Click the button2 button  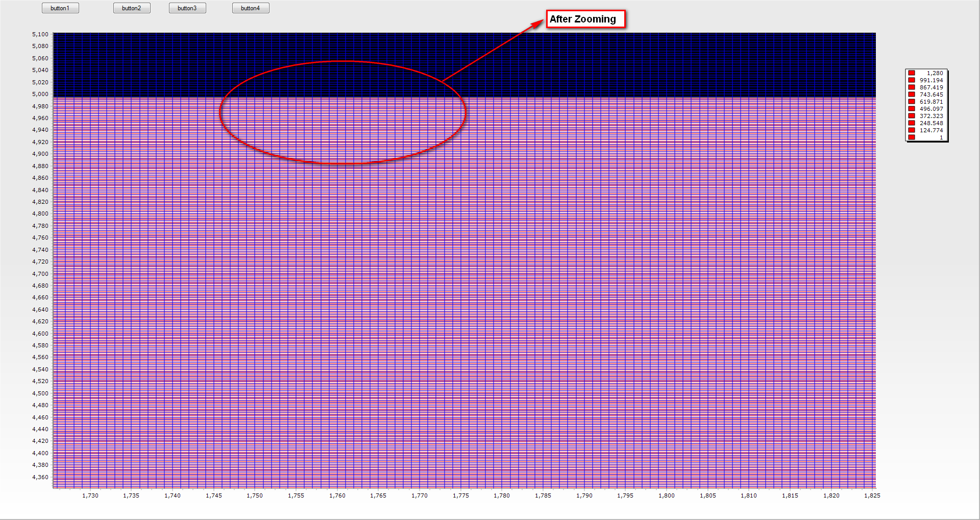(132, 8)
